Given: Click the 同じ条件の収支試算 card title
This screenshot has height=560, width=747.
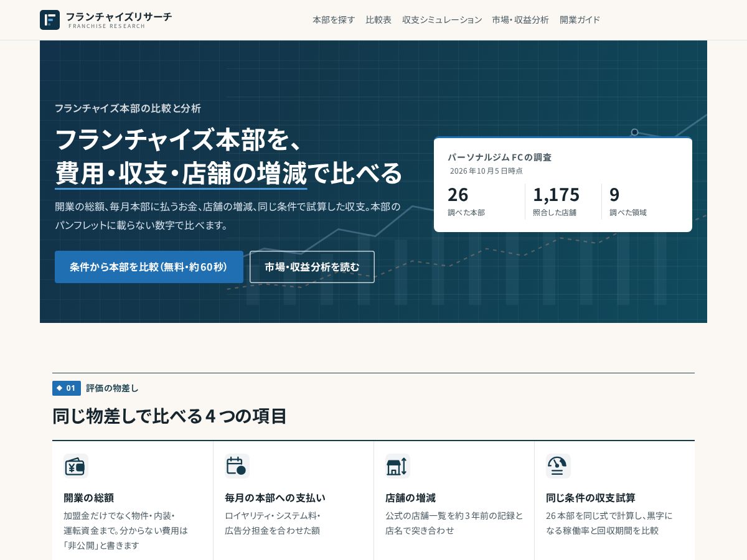Looking at the screenshot, I should point(591,498).
